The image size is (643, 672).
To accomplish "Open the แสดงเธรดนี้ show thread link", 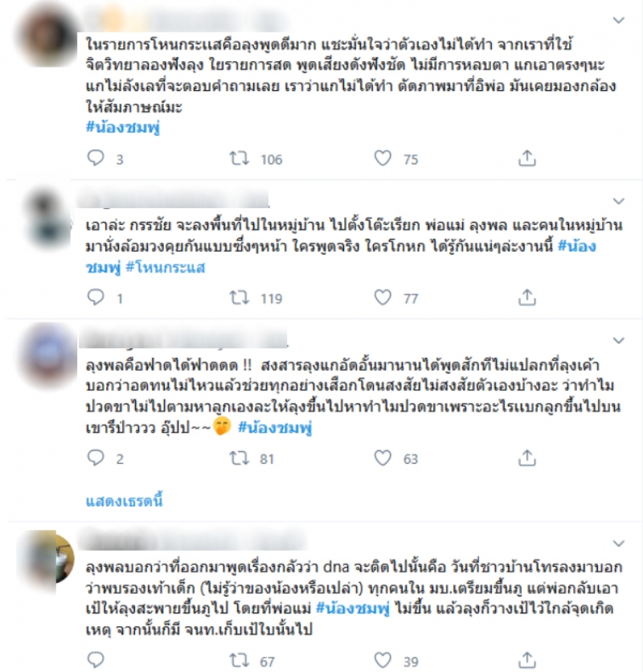I will coord(125,501).
